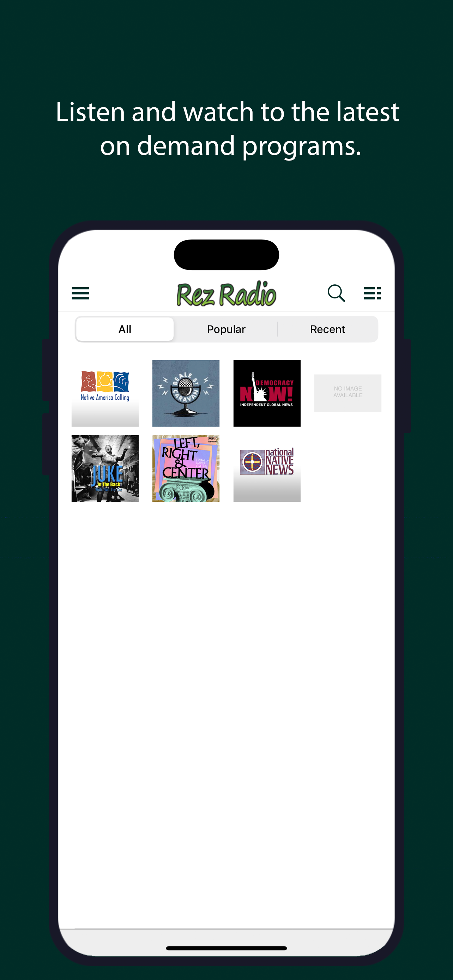Open the list view icon

coord(372,293)
